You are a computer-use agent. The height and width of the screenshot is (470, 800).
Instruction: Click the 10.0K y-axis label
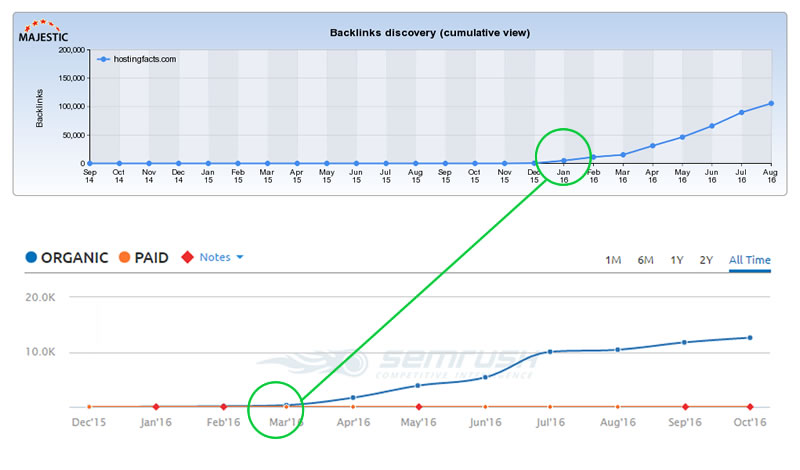pos(40,352)
